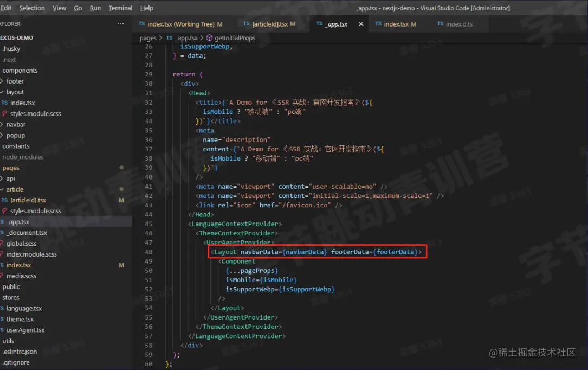This screenshot has height=370, width=588.
Task: Open index.tsx under layout folder
Action: coord(23,103)
